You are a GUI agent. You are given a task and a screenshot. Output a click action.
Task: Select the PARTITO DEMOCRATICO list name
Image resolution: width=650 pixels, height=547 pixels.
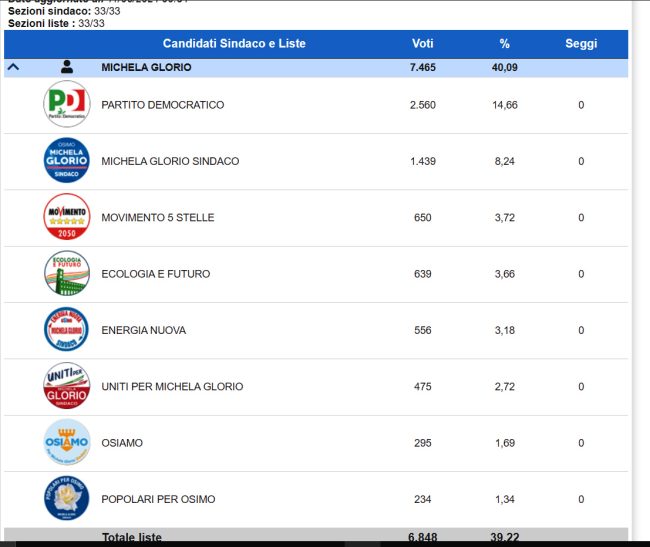[x=162, y=105]
